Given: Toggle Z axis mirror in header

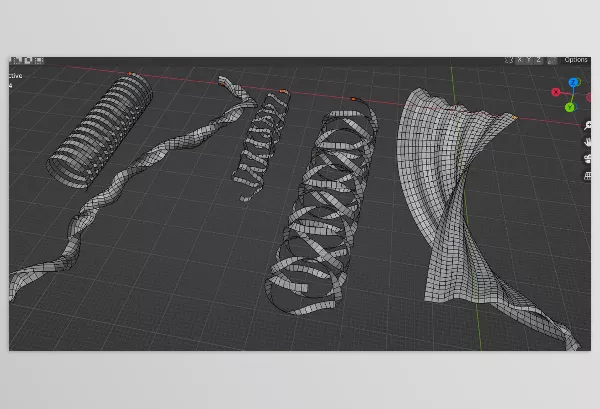Looking at the screenshot, I should click(537, 61).
